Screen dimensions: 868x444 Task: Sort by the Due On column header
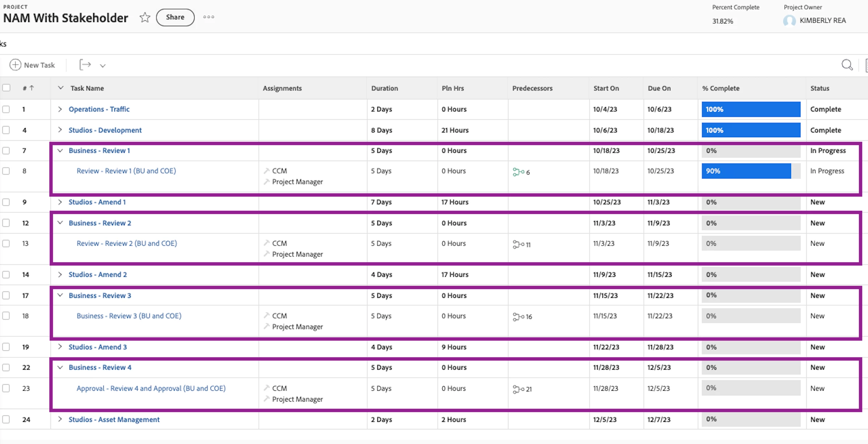(x=659, y=88)
